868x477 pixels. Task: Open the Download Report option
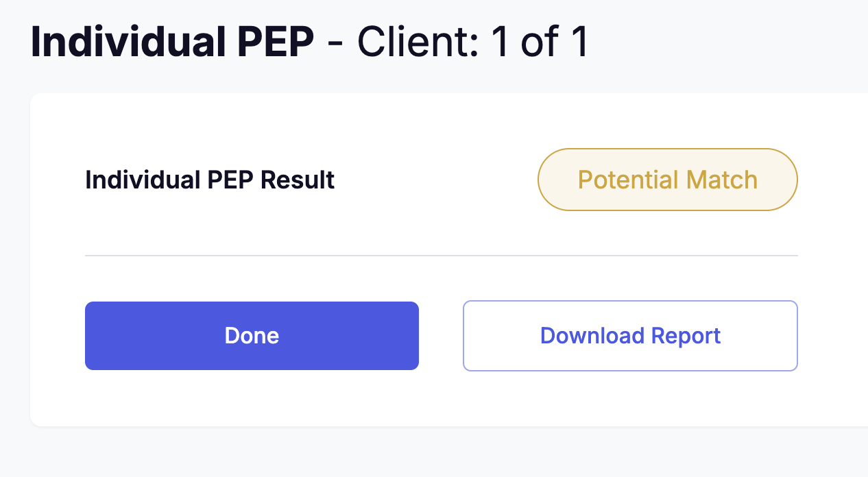(630, 336)
